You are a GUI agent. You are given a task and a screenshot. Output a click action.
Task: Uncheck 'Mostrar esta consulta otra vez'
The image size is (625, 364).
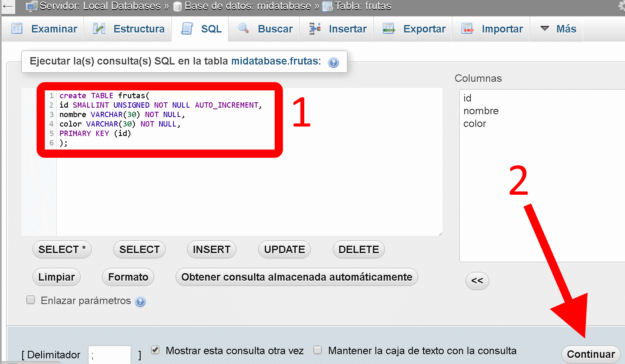pyautogui.click(x=155, y=350)
